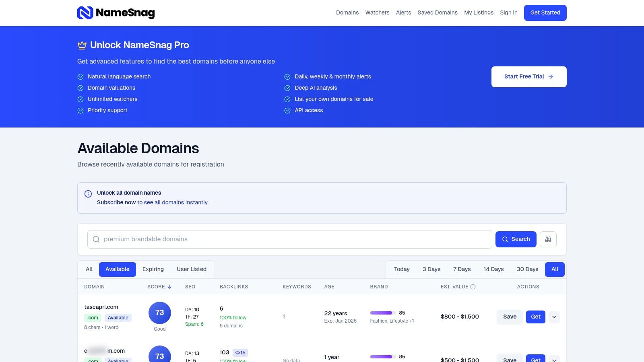Screen dimensions: 644x362
Task: Click the magnifying glass inside the search field
Action: point(96,239)
